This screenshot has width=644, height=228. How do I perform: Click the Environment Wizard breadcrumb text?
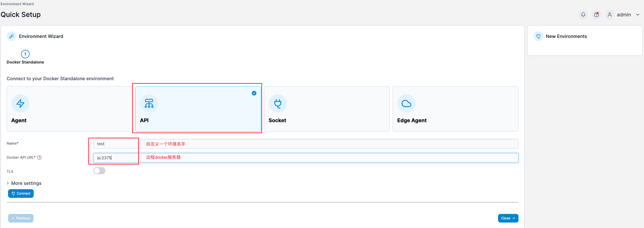pos(17,4)
